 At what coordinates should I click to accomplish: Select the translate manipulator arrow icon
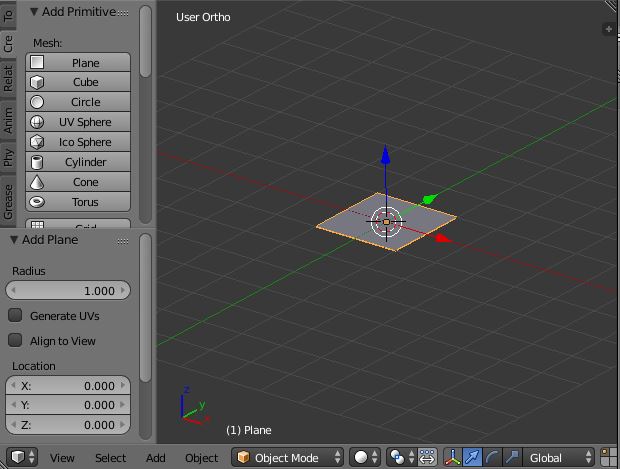point(473,458)
